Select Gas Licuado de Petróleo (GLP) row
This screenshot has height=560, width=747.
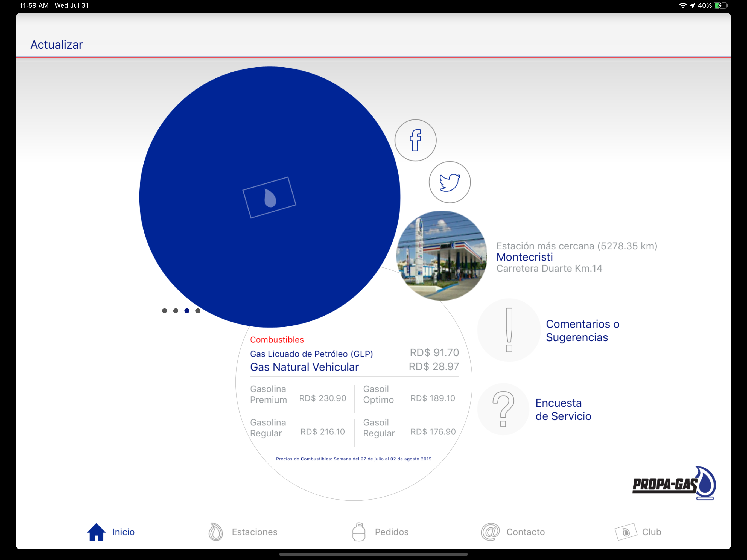pos(354,353)
